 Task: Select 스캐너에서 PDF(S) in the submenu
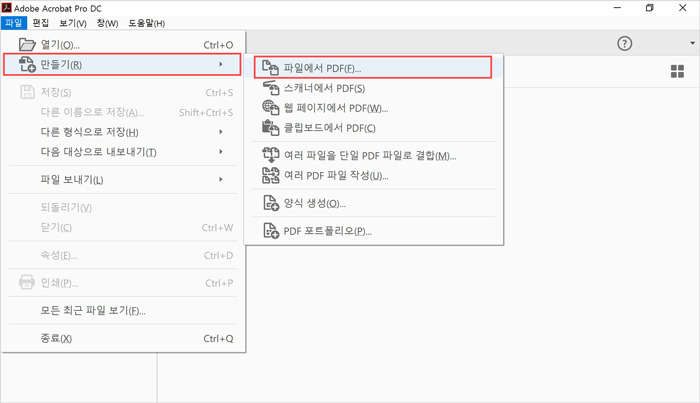coord(374,88)
